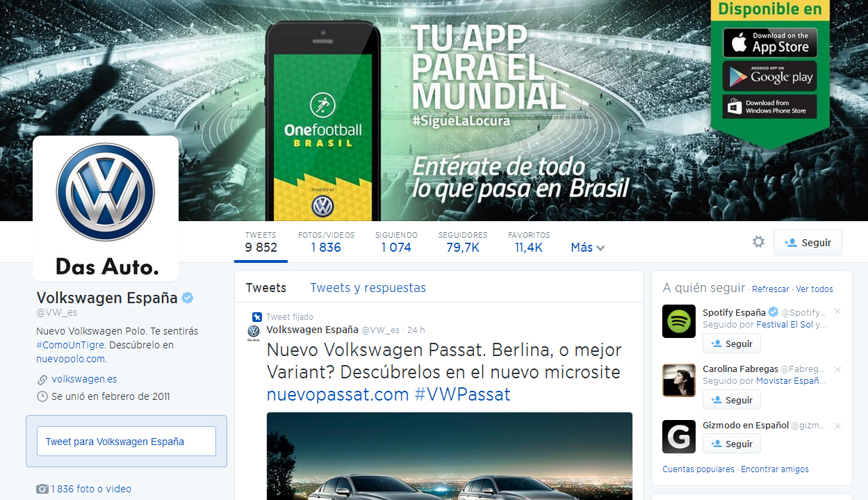The image size is (868, 500).
Task: Open Gizmodo en Español's G avatar
Action: 679,437
